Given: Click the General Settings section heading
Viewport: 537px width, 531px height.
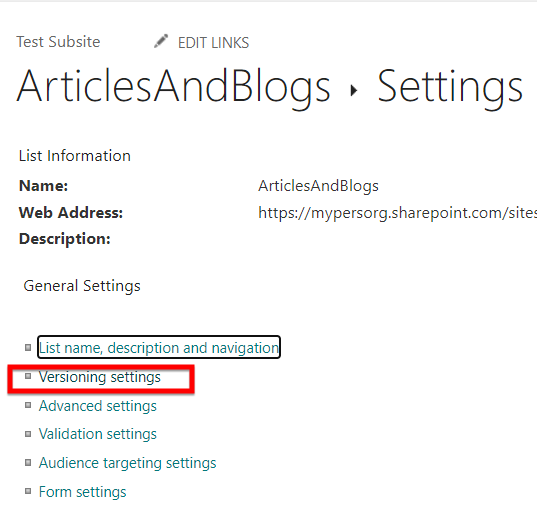Looking at the screenshot, I should point(82,286).
